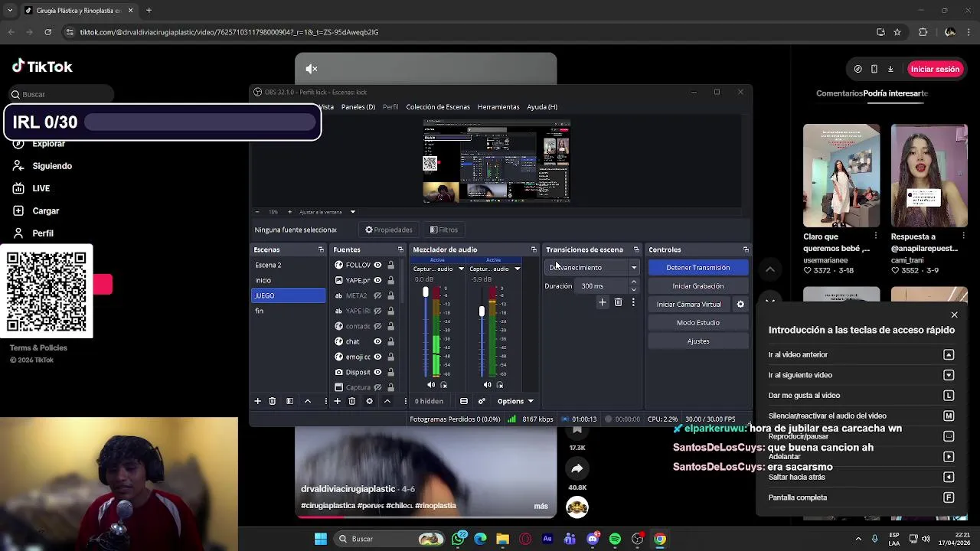Unmute the TikTok video speaker icon
The height and width of the screenshot is (551, 980).
click(x=312, y=69)
